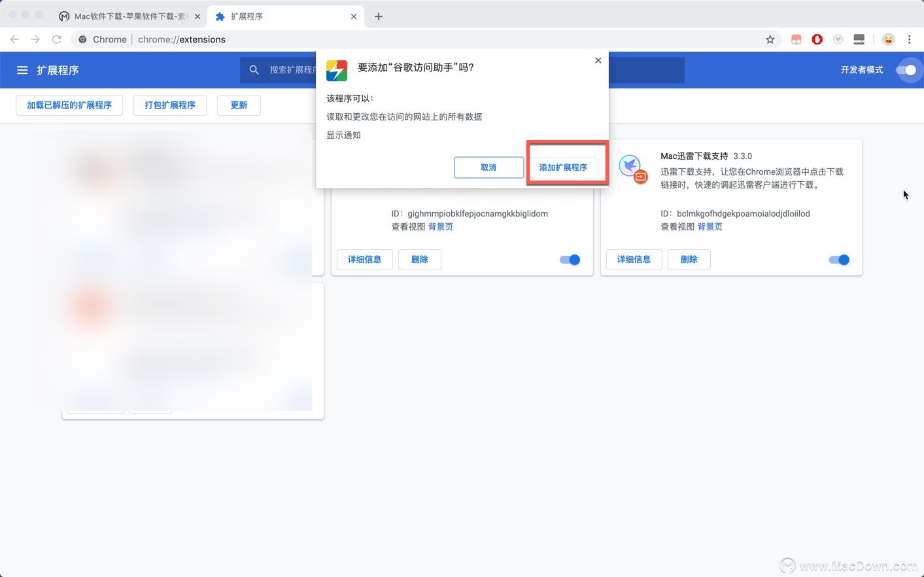Click 删除 for the gighmmpiobklfepjocnamgkkbiglidom extension
Viewport: 924px width, 577px height.
420,260
